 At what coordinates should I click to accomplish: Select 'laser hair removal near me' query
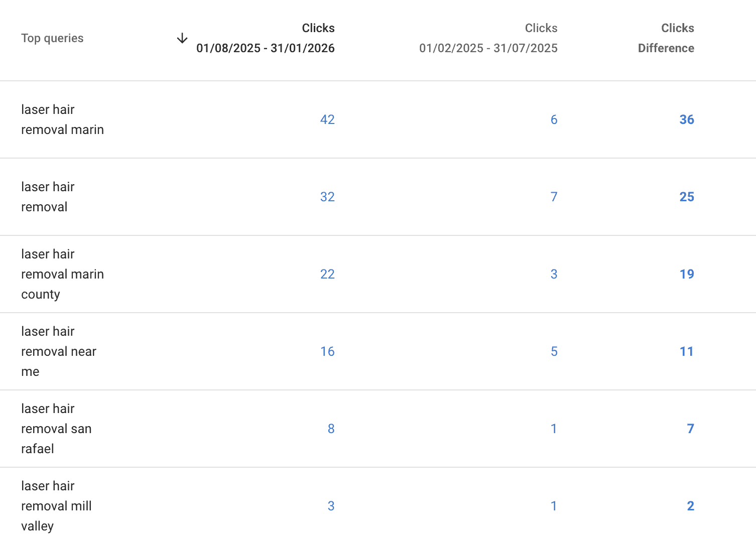(x=59, y=351)
